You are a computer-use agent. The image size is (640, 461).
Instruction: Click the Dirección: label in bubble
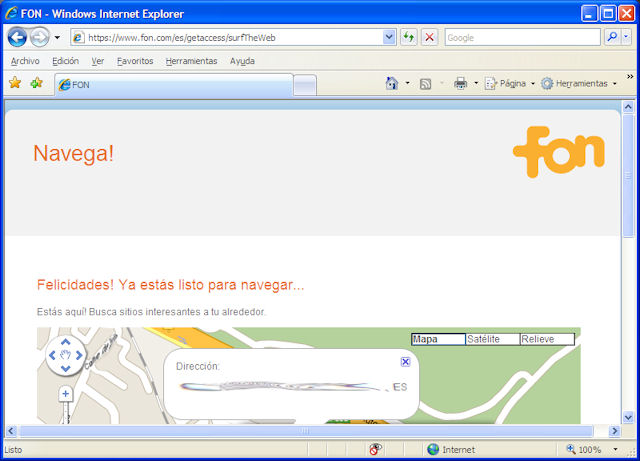click(x=198, y=366)
